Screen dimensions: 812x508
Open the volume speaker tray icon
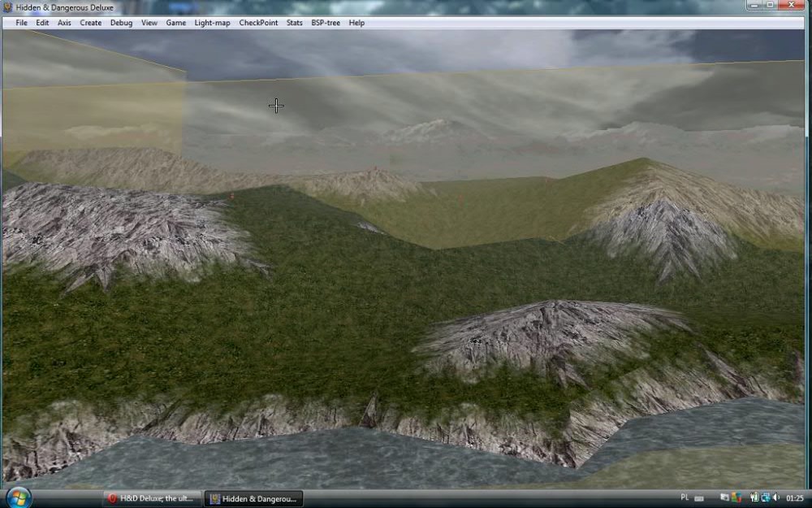[x=775, y=497]
